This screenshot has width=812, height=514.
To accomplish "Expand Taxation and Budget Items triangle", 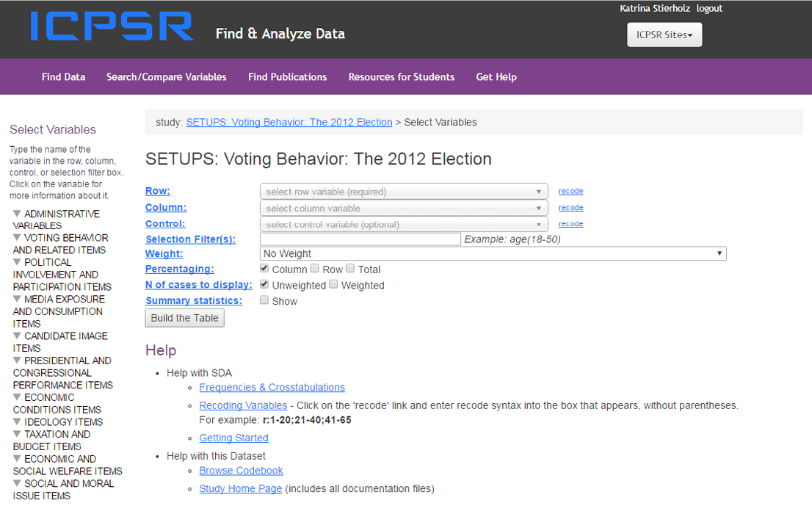I will (x=17, y=434).
